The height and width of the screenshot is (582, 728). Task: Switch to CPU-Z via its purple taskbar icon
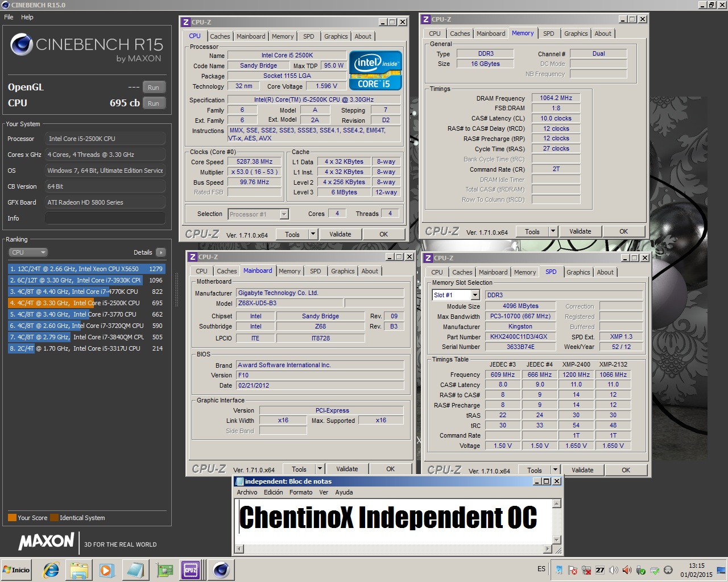pyautogui.click(x=190, y=570)
